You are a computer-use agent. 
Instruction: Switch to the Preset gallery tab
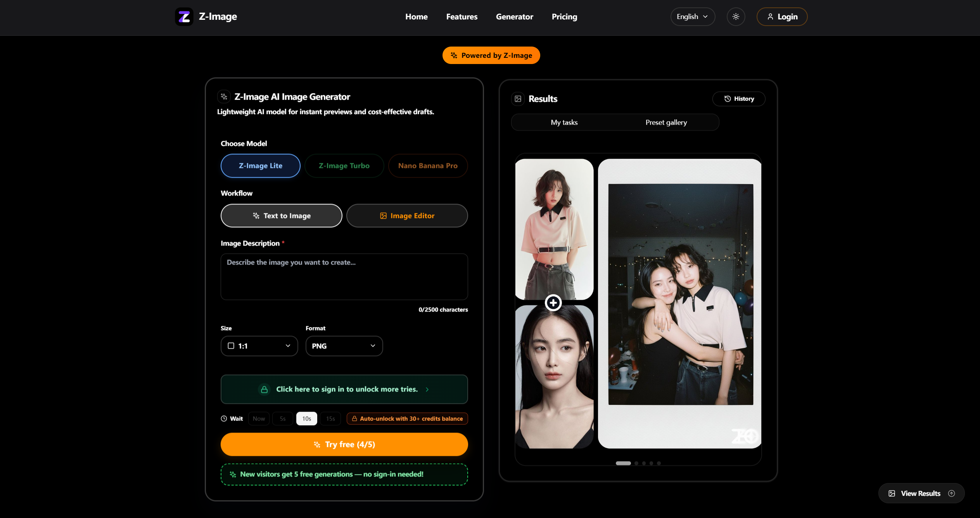coord(666,122)
